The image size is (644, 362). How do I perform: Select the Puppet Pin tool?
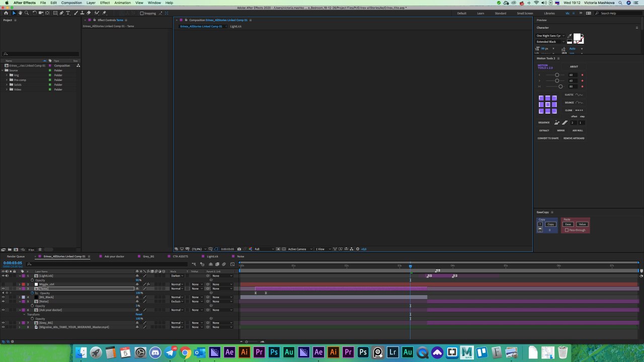coord(104,13)
